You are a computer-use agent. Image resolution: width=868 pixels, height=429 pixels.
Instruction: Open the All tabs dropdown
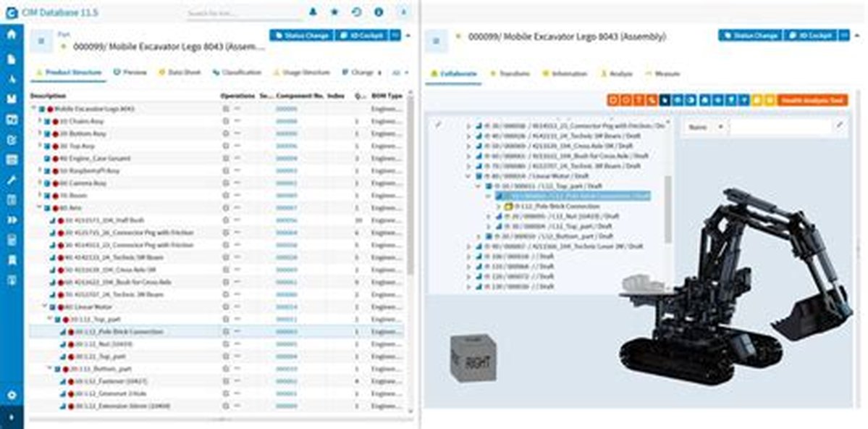pyautogui.click(x=400, y=72)
